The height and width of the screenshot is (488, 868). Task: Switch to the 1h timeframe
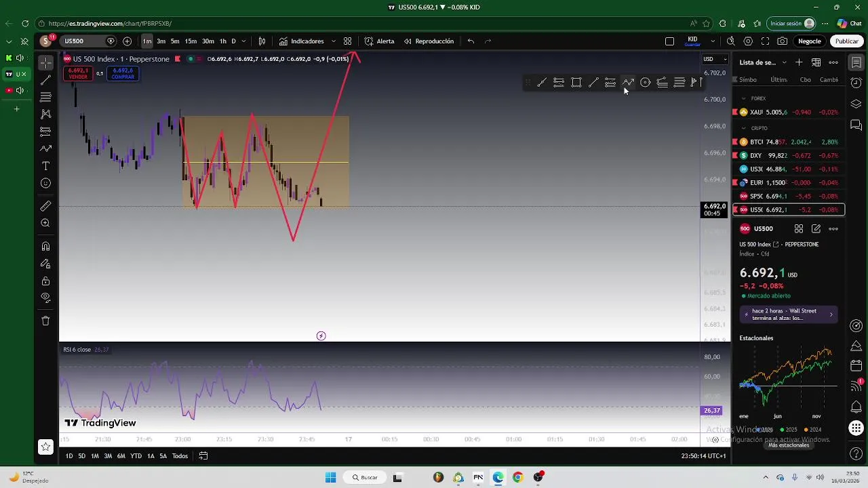coord(222,41)
